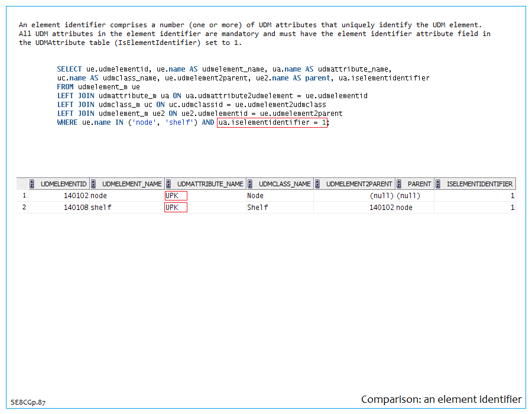Viewport: 532px width, 414px height.
Task: Click sort icon beside UDMELEMENT2PARENT column header
Action: coord(317,184)
